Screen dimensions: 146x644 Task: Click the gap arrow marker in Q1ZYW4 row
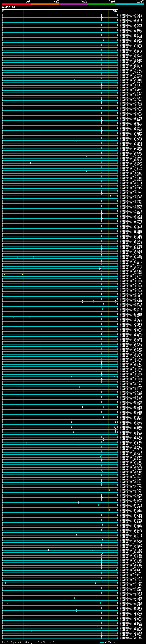[x=80, y=387]
